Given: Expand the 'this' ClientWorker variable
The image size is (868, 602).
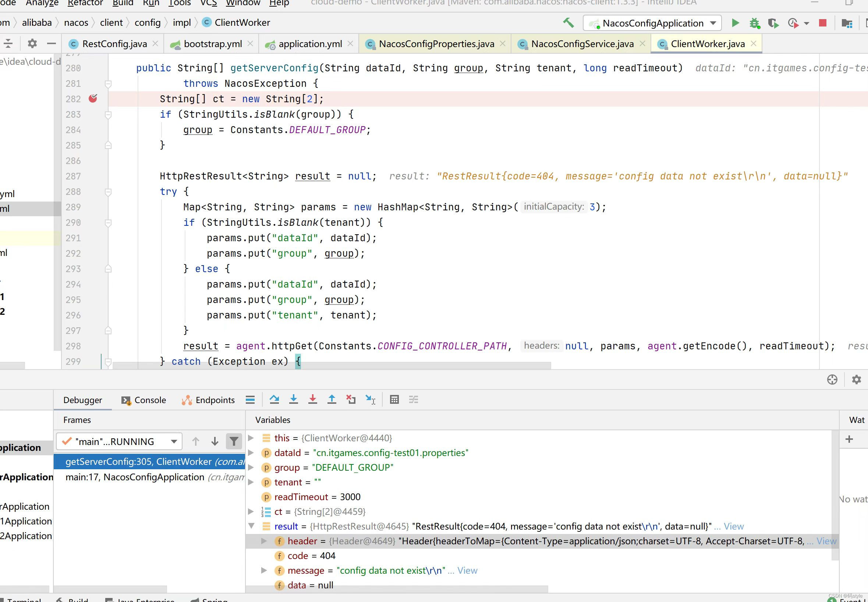Looking at the screenshot, I should tap(251, 438).
